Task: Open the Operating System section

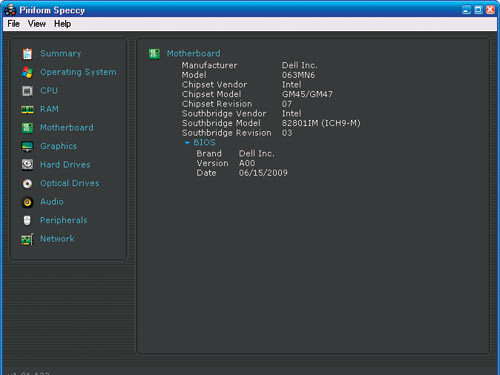Action: (x=78, y=72)
